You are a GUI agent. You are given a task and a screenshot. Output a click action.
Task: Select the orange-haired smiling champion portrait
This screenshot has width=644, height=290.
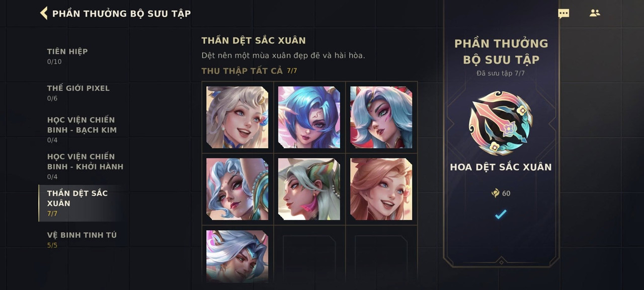(x=381, y=189)
